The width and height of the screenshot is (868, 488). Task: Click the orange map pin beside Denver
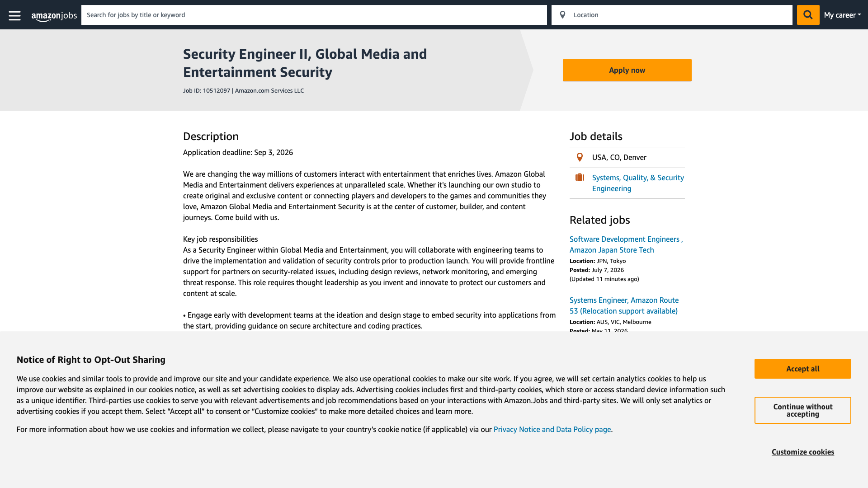[580, 157]
